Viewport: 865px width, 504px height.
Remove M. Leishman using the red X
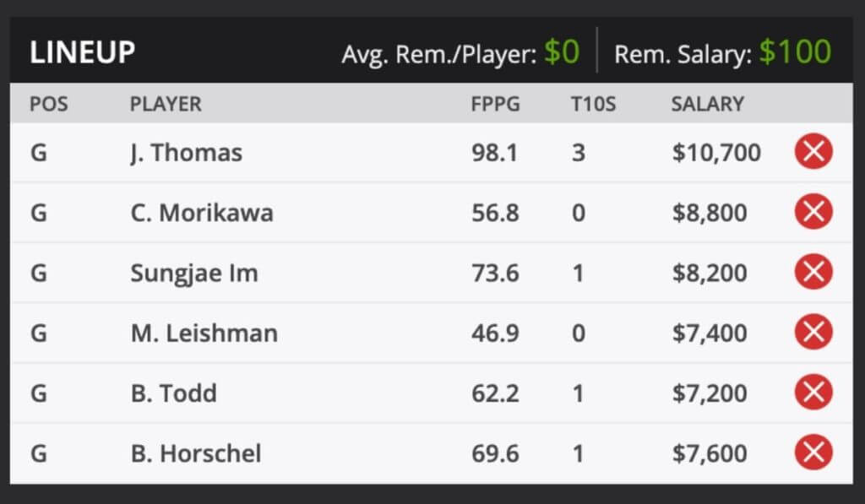point(813,333)
